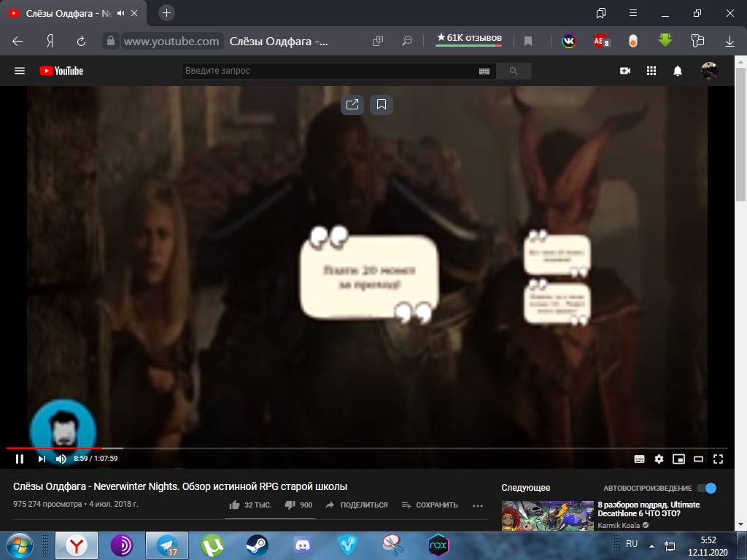Open YouTube notifications bell
The width and height of the screenshot is (747, 560).
(678, 71)
